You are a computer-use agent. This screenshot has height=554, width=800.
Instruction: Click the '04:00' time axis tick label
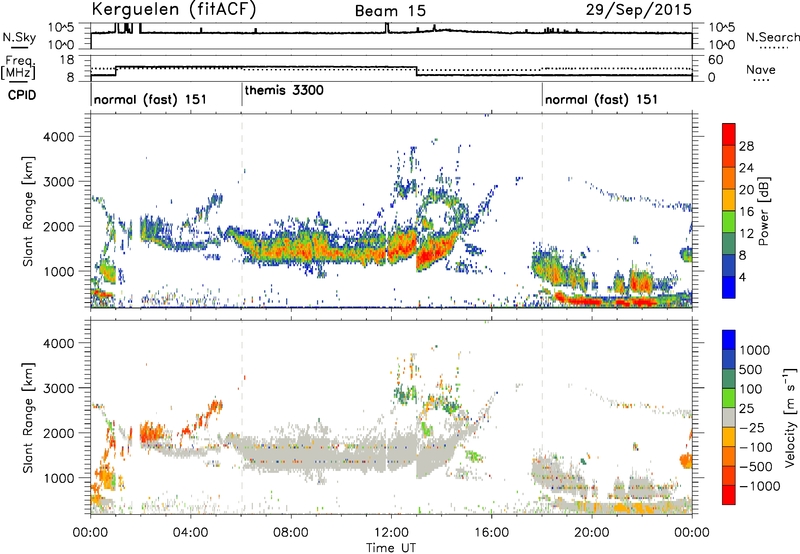tap(190, 533)
